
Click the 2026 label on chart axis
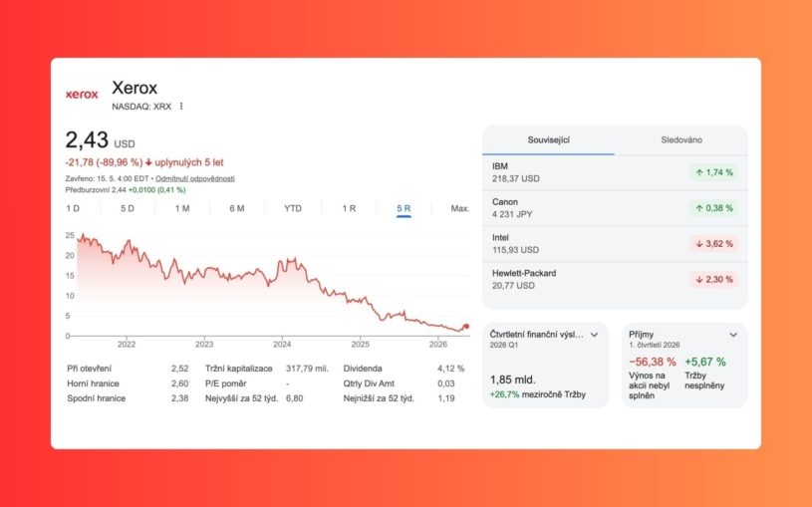pos(438,344)
